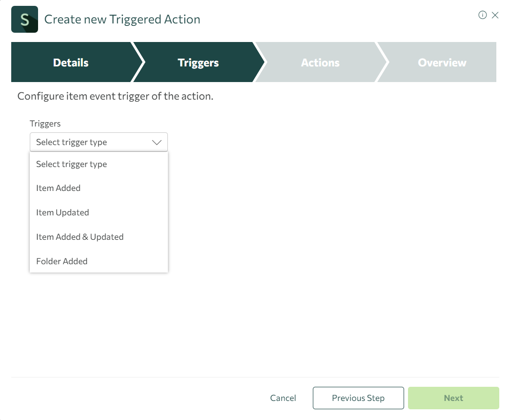
Task: Close the Create new Triggered Action dialog
Action: [x=495, y=15]
